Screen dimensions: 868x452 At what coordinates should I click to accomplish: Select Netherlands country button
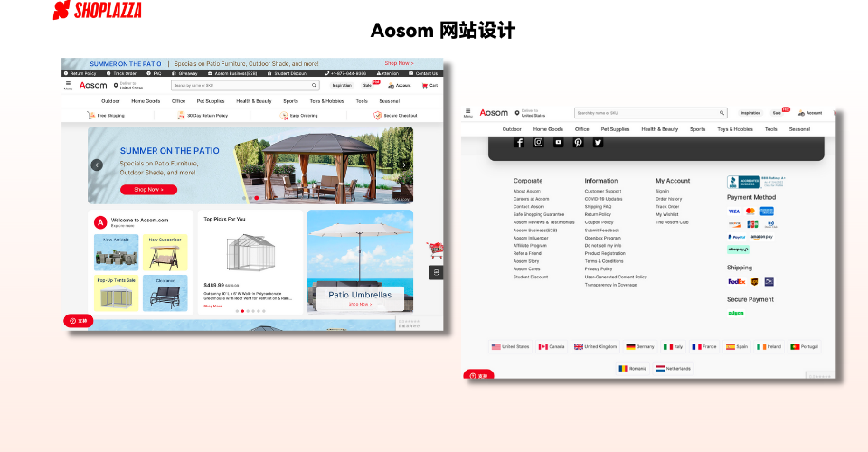click(x=673, y=369)
